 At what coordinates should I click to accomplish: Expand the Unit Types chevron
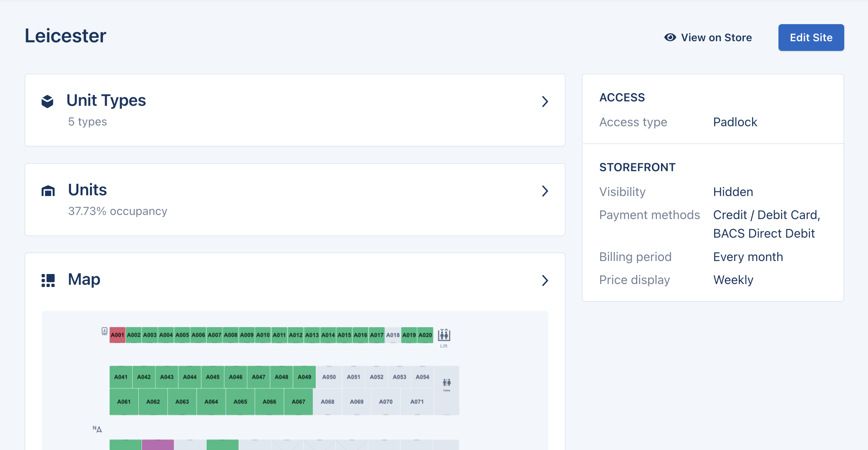[545, 101]
